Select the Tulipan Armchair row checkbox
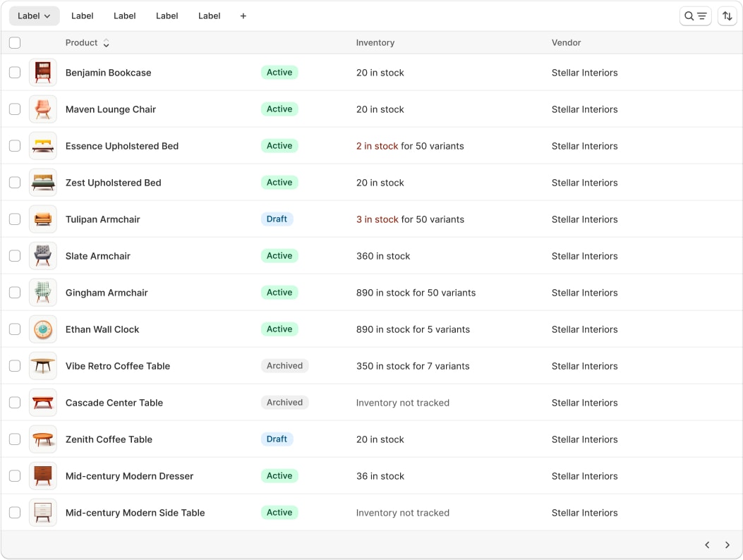The image size is (743, 560). 15,219
